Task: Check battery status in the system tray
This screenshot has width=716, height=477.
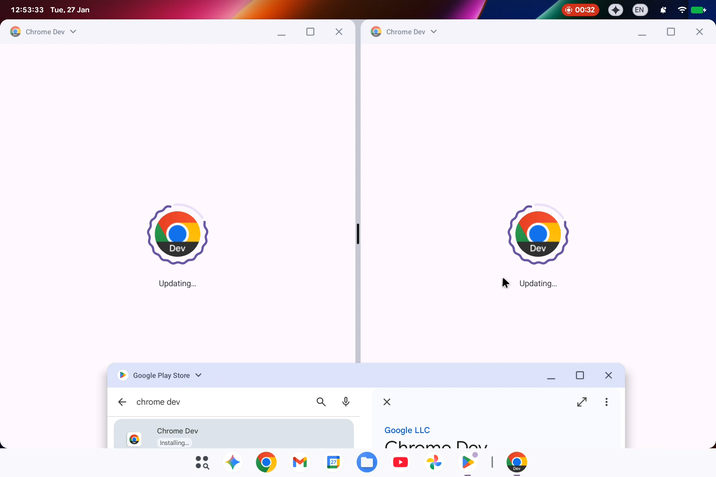Action: (699, 10)
